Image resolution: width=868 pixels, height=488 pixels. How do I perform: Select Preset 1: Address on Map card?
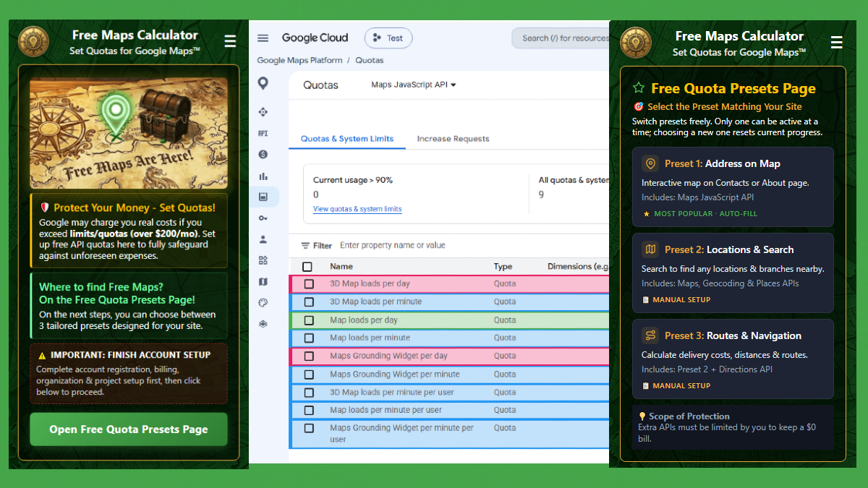(x=733, y=187)
